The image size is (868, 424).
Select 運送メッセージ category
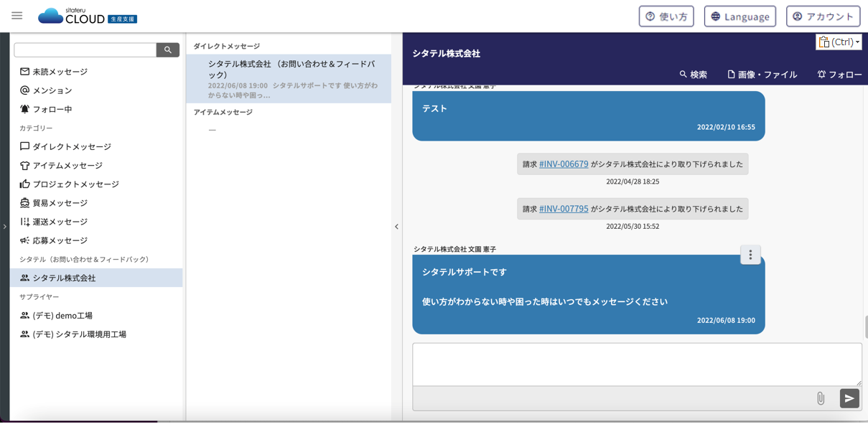(96, 222)
